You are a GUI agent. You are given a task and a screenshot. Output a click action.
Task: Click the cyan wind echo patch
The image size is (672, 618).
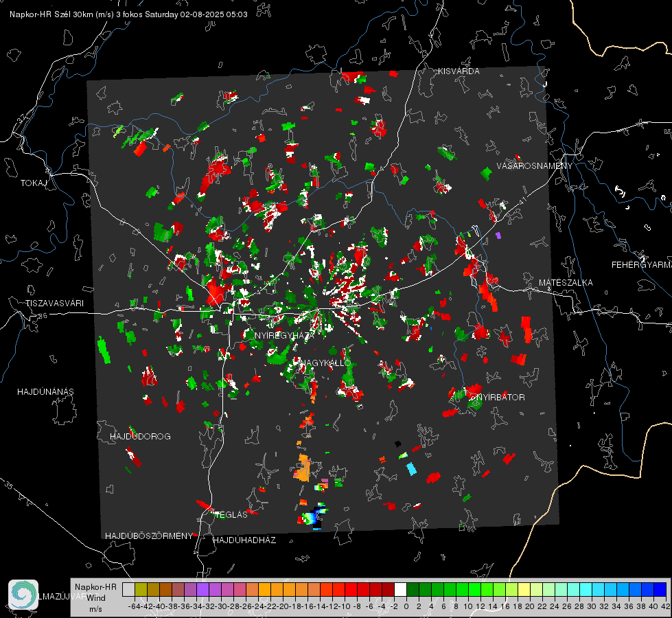tap(411, 469)
